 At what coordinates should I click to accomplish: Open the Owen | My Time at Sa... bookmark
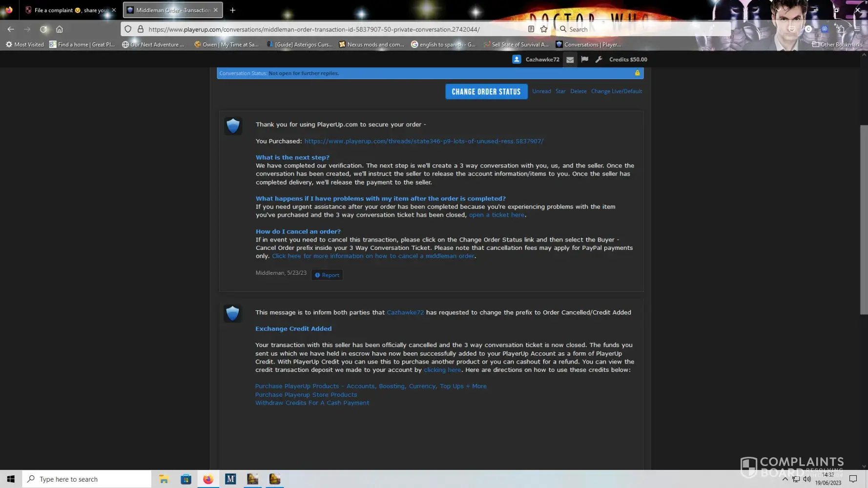pyautogui.click(x=227, y=44)
